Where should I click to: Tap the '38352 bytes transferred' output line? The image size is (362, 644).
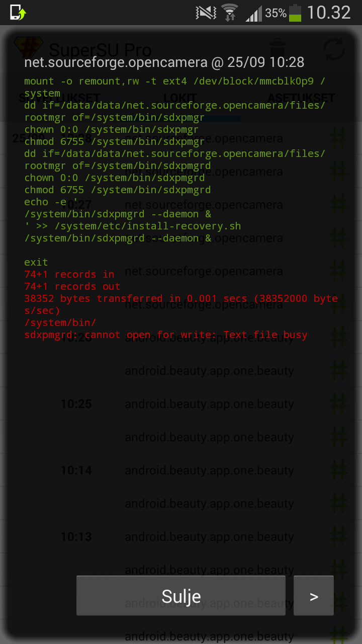[181, 304]
